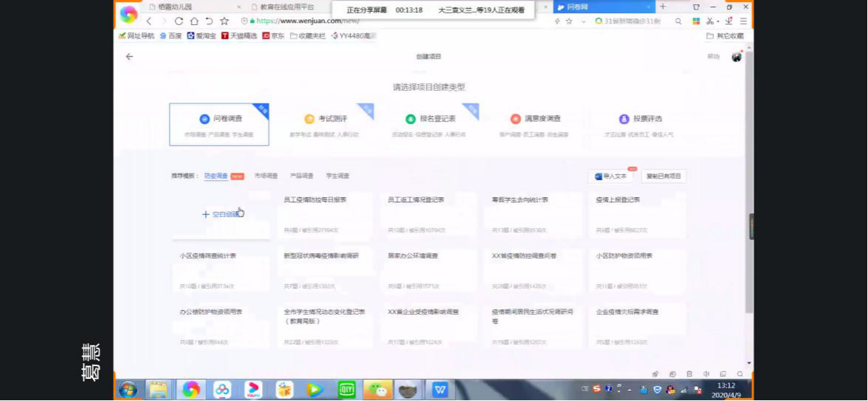Open the 员工返工情况登记表 template
This screenshot has width=868, height=401.
(x=430, y=215)
